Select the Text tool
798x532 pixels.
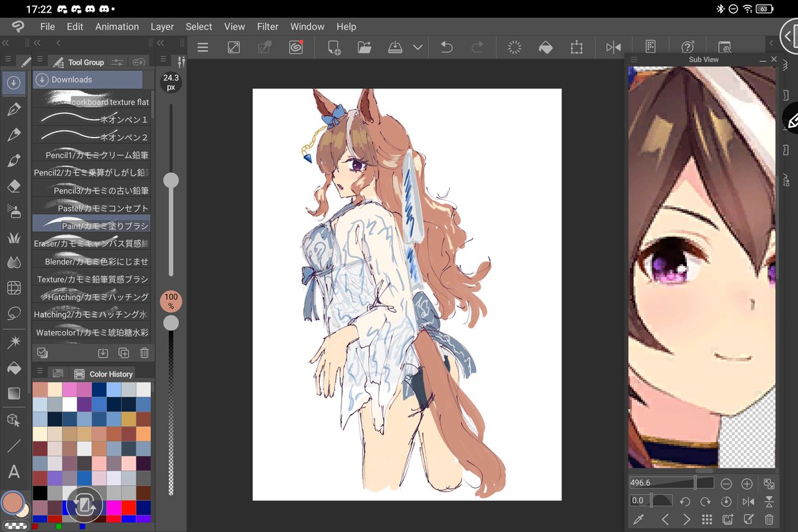[14, 472]
